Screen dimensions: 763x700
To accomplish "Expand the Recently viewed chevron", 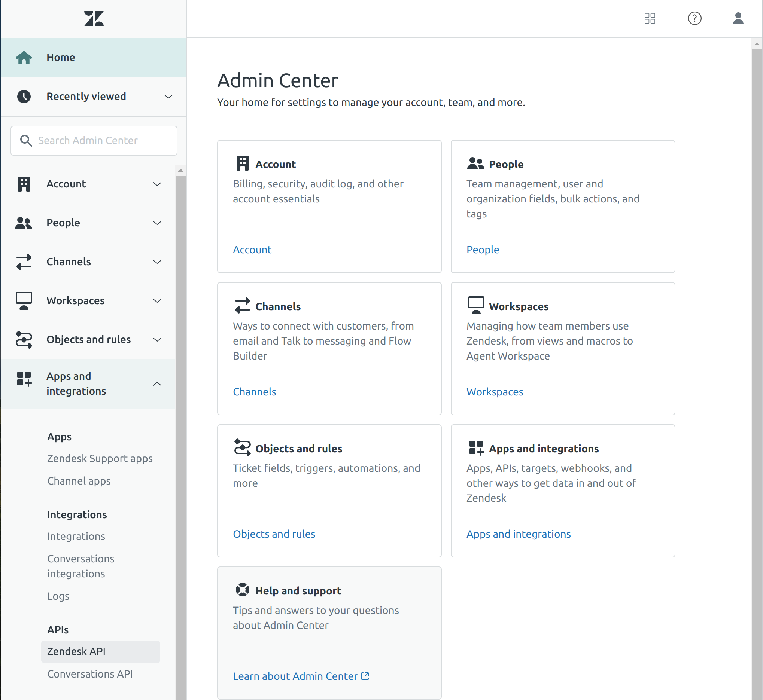I will [x=168, y=97].
